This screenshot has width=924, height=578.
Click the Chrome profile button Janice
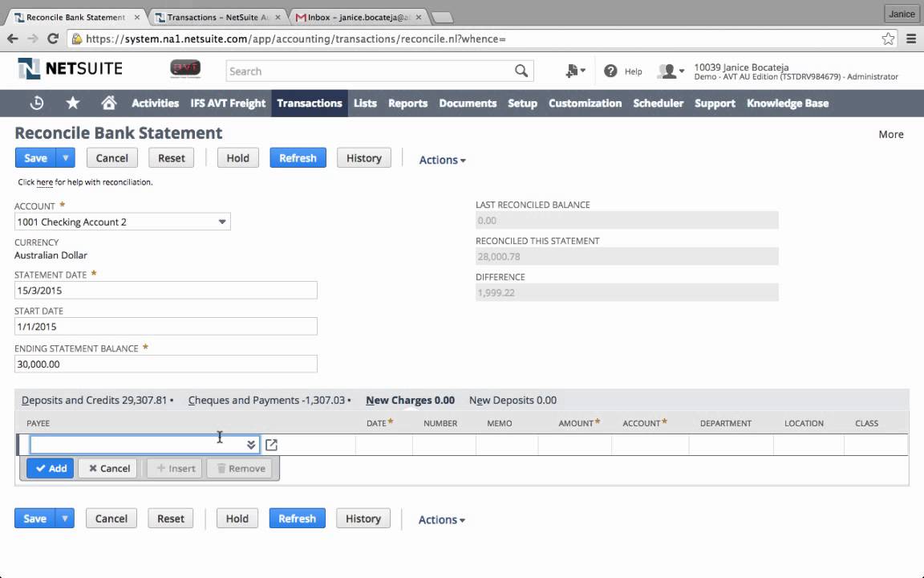click(902, 14)
